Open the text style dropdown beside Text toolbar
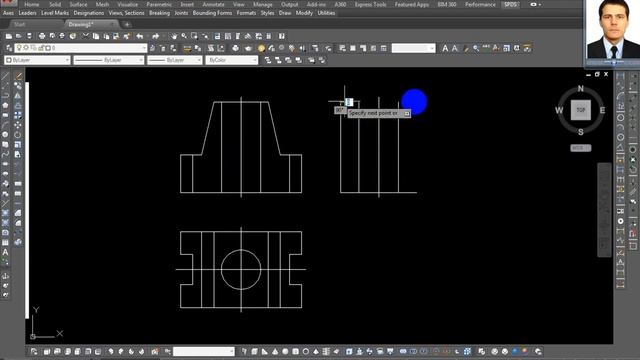This screenshot has width=640, height=360. (x=432, y=49)
